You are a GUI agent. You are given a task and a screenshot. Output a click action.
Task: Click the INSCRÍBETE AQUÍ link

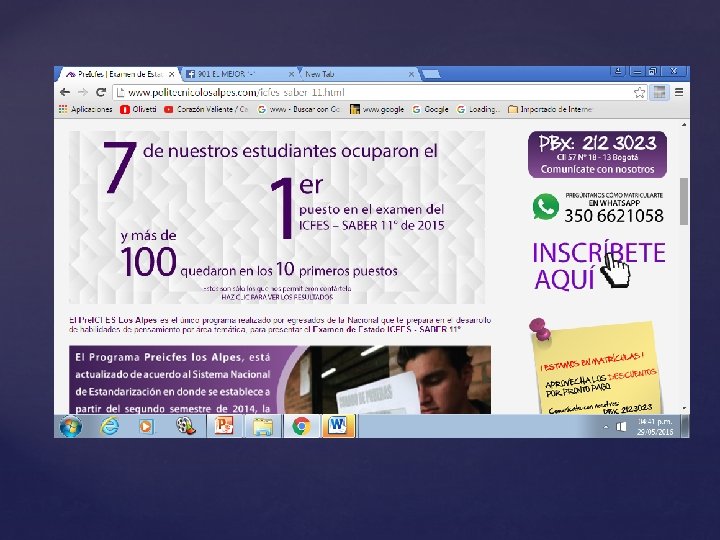[x=598, y=266]
